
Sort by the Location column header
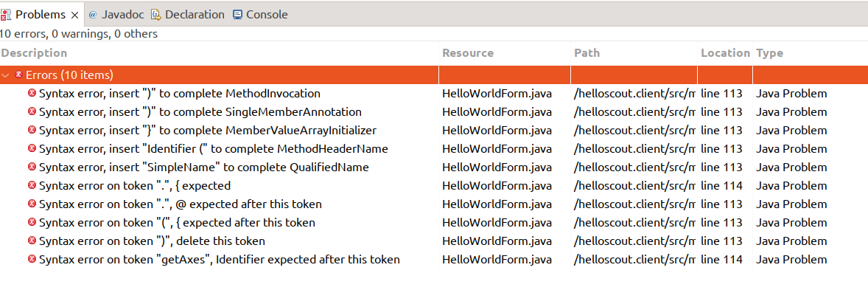(x=725, y=53)
